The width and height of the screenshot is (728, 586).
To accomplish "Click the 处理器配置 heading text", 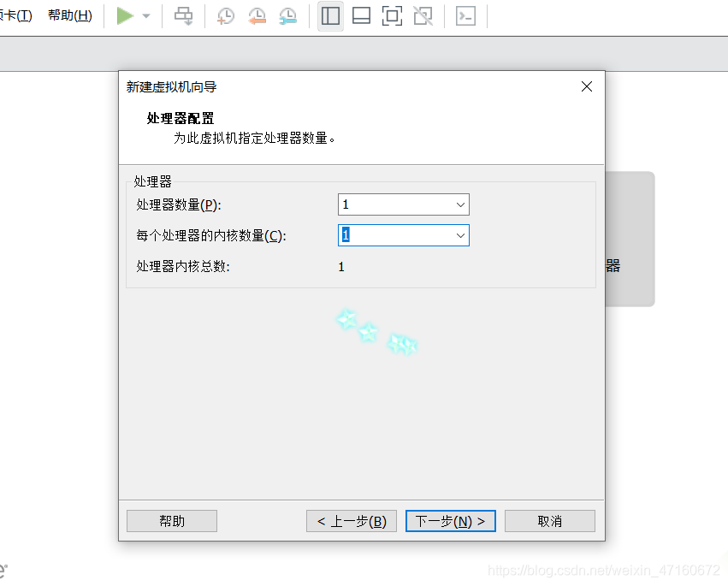I will 181,118.
